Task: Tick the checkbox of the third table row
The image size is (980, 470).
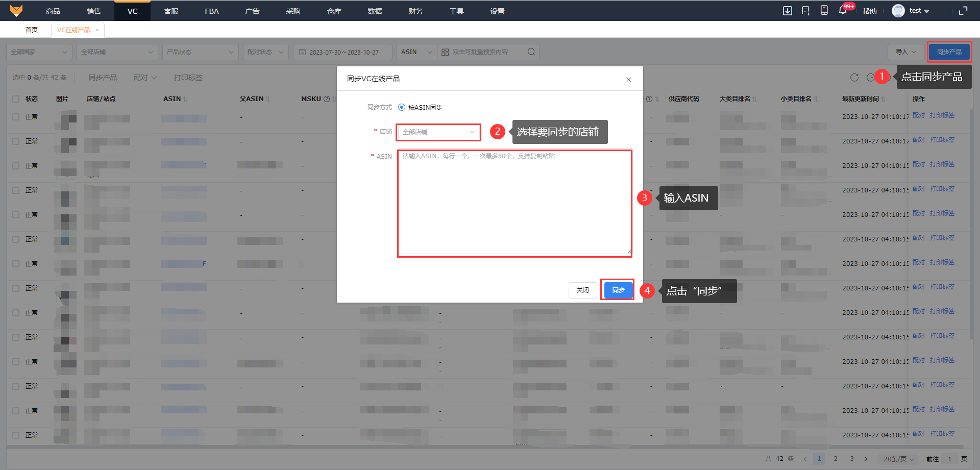Action: click(x=16, y=166)
